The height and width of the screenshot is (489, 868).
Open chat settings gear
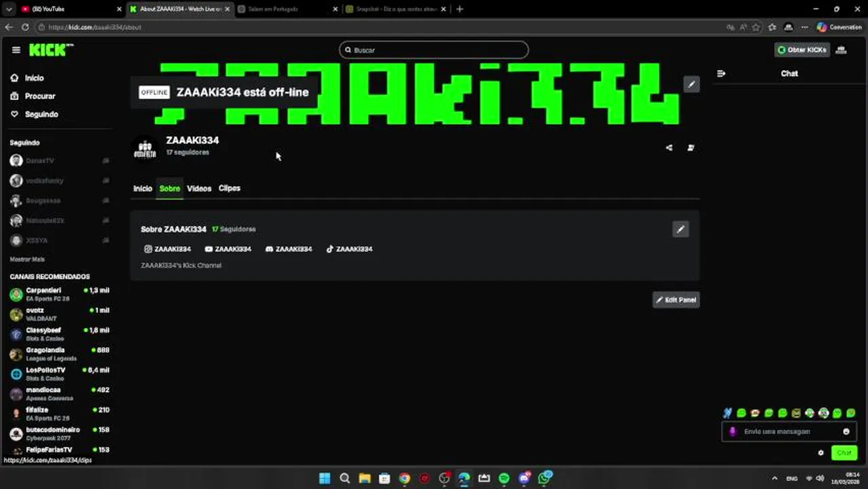820,453
